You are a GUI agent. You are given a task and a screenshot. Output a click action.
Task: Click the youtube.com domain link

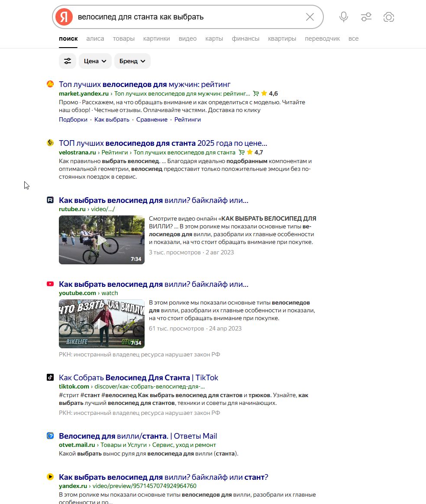point(77,293)
